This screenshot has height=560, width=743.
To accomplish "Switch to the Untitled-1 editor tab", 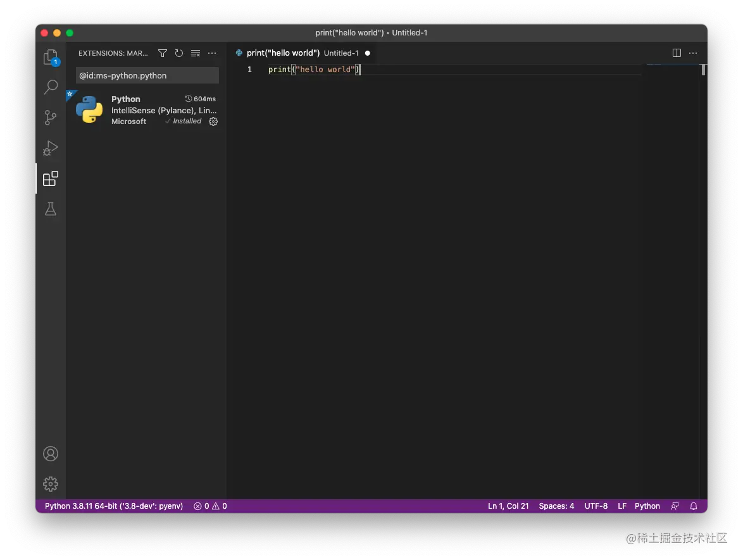I will (303, 53).
